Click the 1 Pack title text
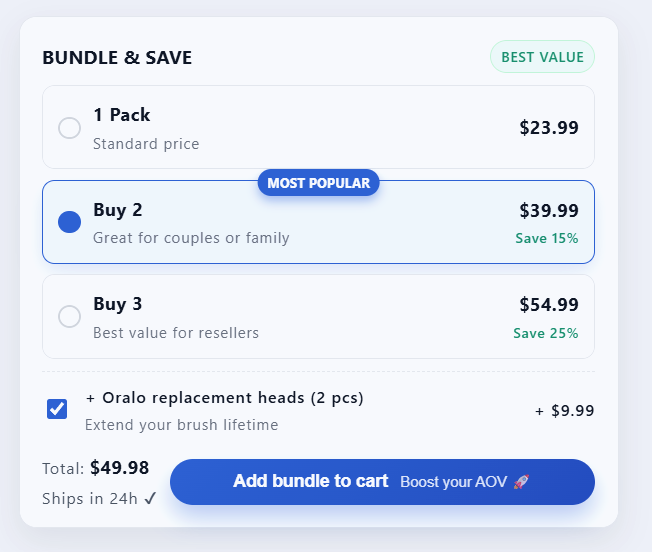 pos(122,115)
